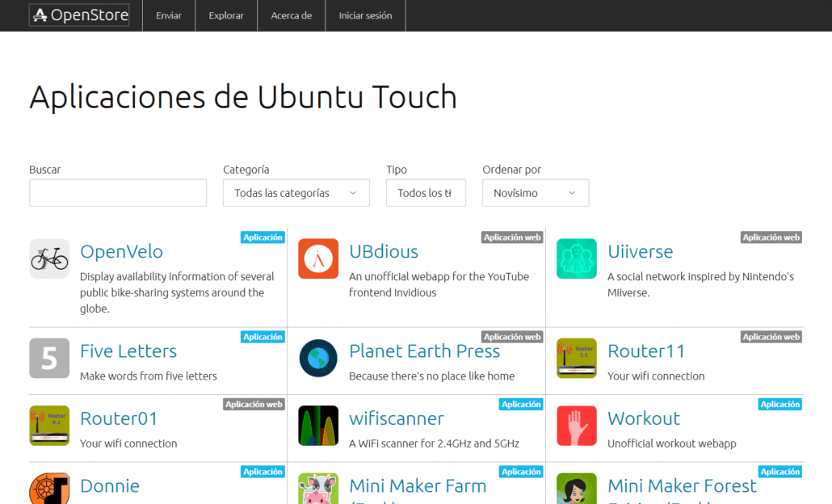Open the Donnie orange app icon

(49, 489)
